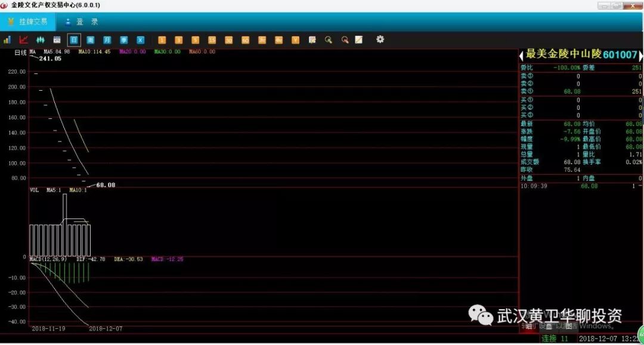Click the 委比 -100.00% value
The width and height of the screenshot is (644, 345).
[566, 67]
